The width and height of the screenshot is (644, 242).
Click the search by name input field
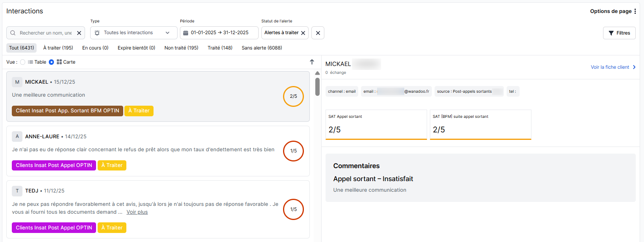pos(45,33)
